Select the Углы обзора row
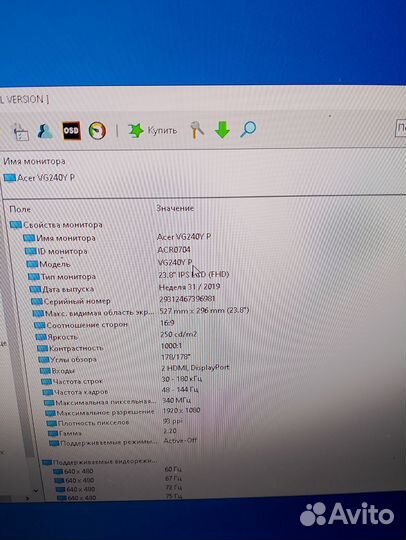The image size is (406, 540). click(67, 360)
